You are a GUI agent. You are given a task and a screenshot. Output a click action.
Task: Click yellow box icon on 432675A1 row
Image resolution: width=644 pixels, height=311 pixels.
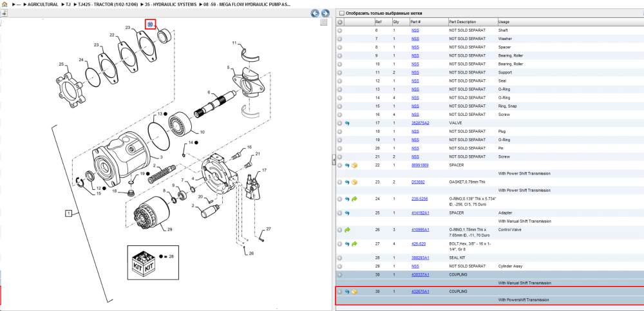point(354,292)
